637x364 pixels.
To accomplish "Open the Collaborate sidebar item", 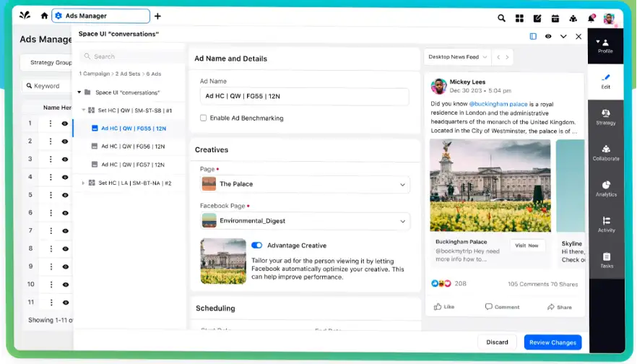I will (605, 153).
